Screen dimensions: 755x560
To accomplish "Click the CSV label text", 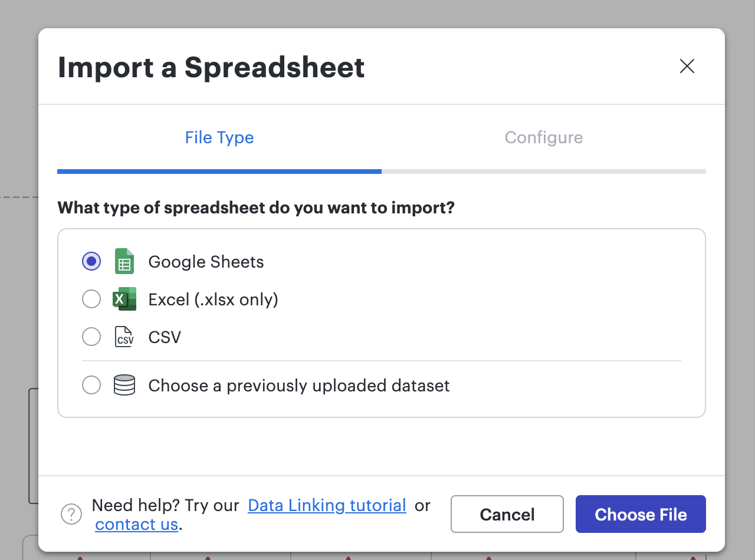I will point(164,337).
